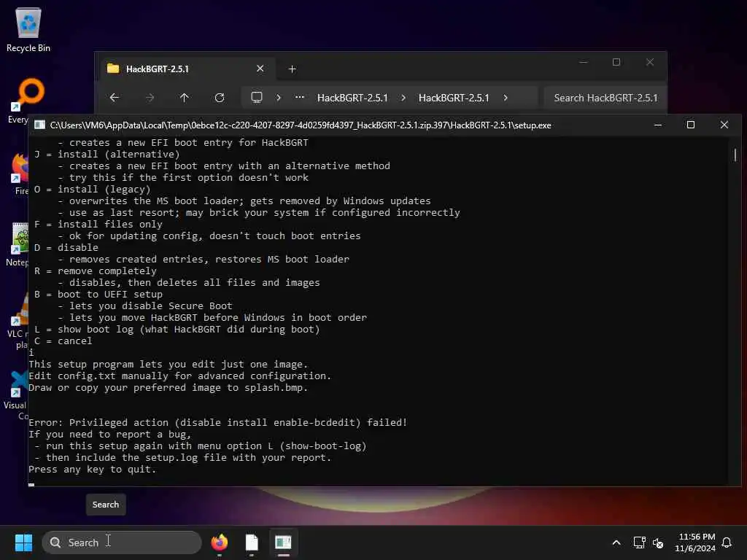This screenshot has height=560, width=747.
Task: Open the clock showing 11:56 PM
Action: 695,542
